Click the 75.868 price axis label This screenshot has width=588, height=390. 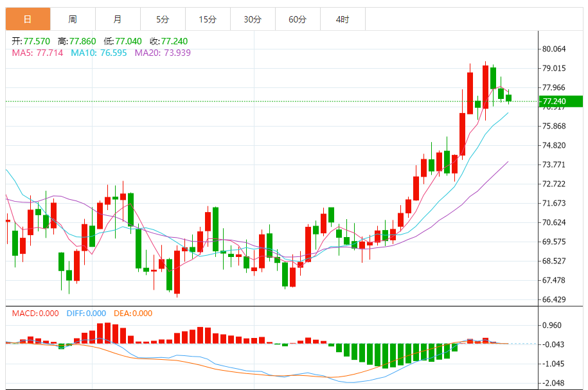point(554,127)
